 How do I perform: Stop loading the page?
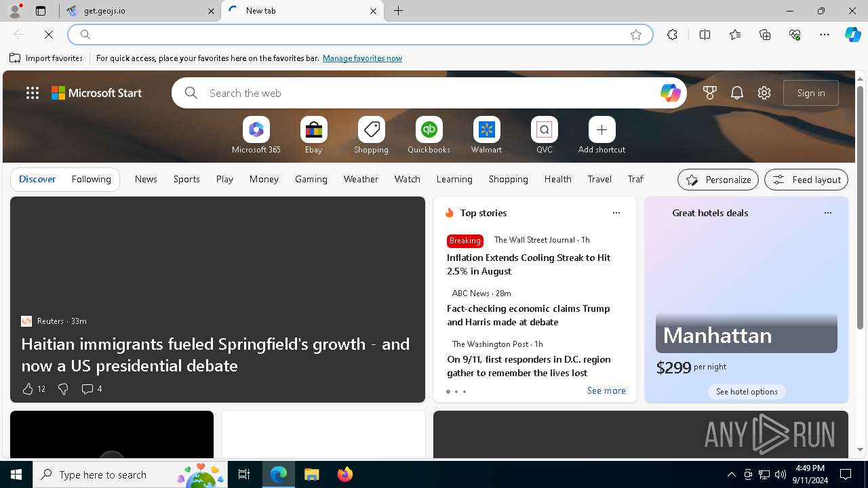(50, 35)
